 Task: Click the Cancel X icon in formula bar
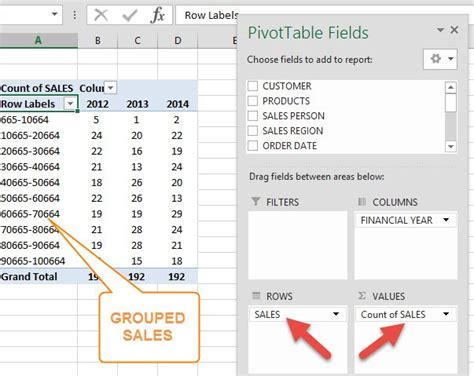pos(101,15)
